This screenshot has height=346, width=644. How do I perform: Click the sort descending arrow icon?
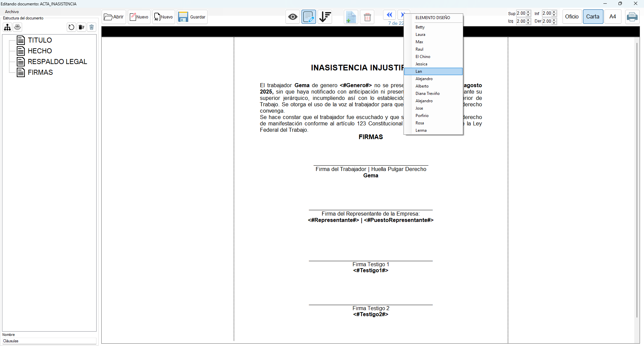[x=325, y=17]
